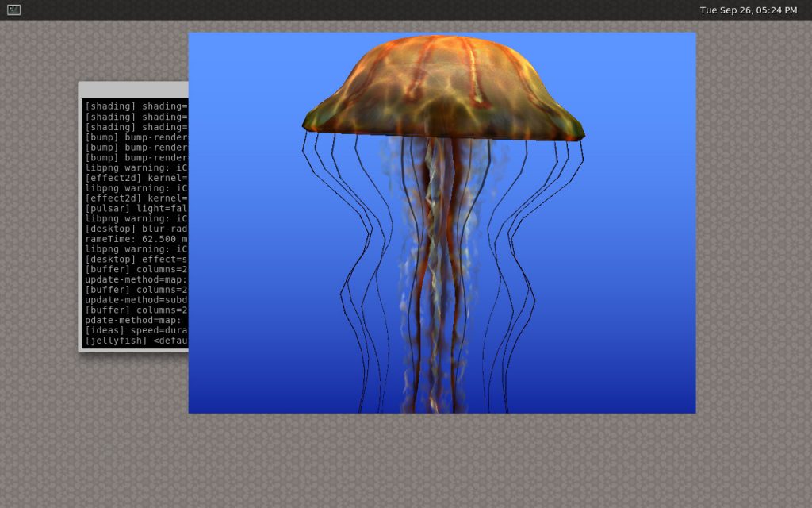Click the "update-method=subd" terminal line

[x=136, y=300]
